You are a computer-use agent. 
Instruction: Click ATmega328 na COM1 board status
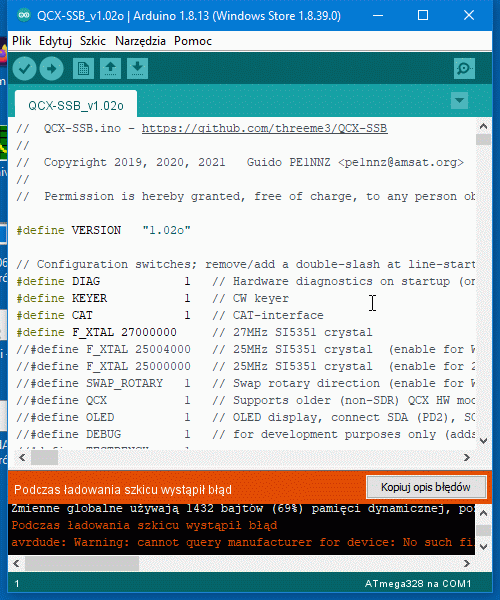[x=418, y=584]
